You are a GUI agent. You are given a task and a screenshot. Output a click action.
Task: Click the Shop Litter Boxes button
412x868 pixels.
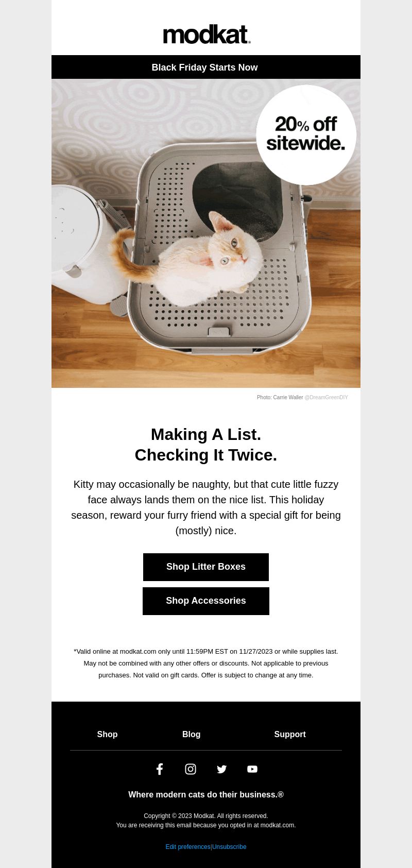pos(206,567)
